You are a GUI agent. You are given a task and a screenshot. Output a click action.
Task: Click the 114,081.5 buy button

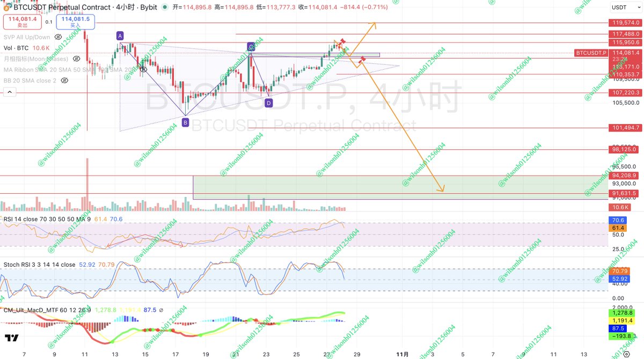75,21
